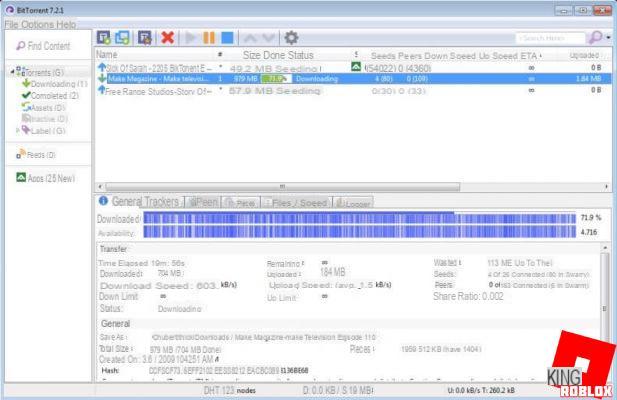Select the Downloading (1) filter
The image size is (617, 400).
click(x=55, y=84)
